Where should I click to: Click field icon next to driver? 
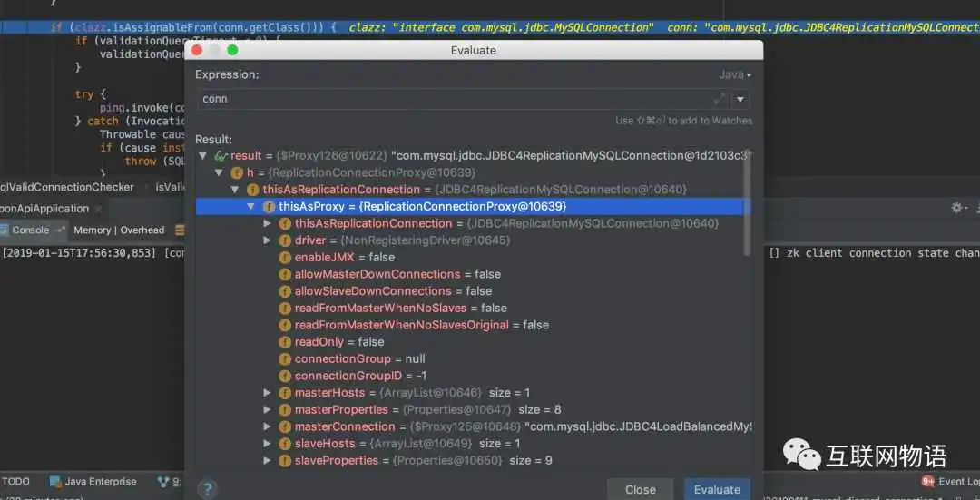pyautogui.click(x=285, y=240)
